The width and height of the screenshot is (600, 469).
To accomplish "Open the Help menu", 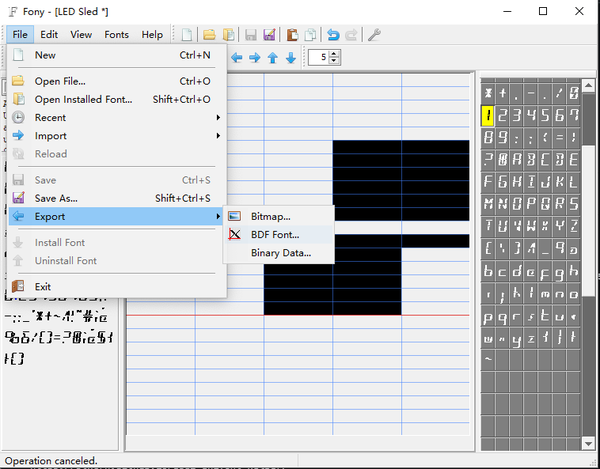I will (x=152, y=34).
